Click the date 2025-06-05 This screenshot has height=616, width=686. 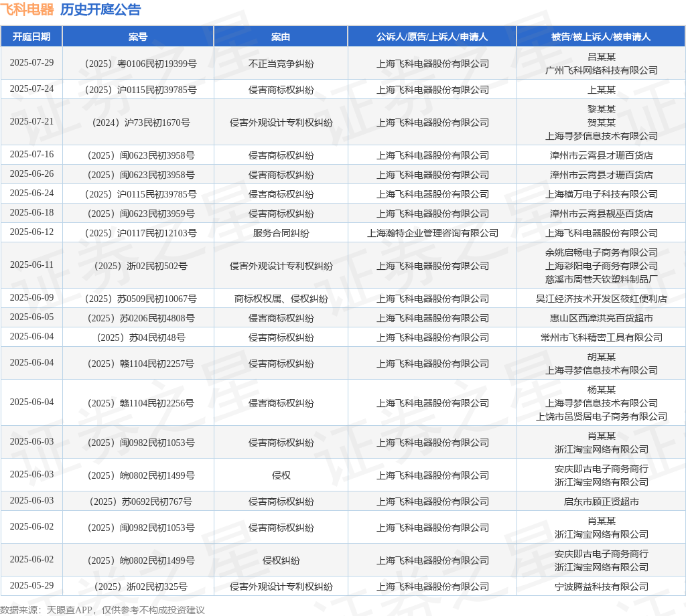click(x=32, y=317)
